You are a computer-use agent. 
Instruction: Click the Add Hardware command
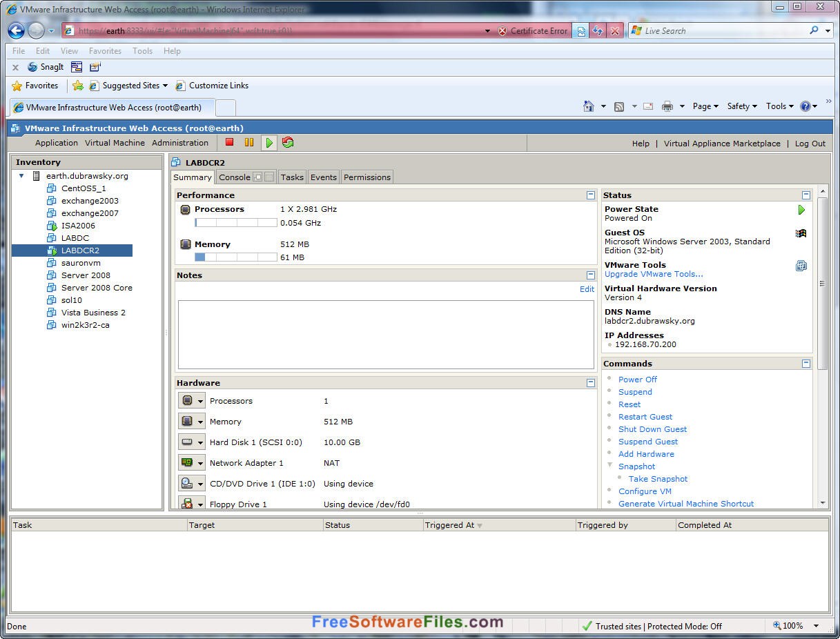646,454
